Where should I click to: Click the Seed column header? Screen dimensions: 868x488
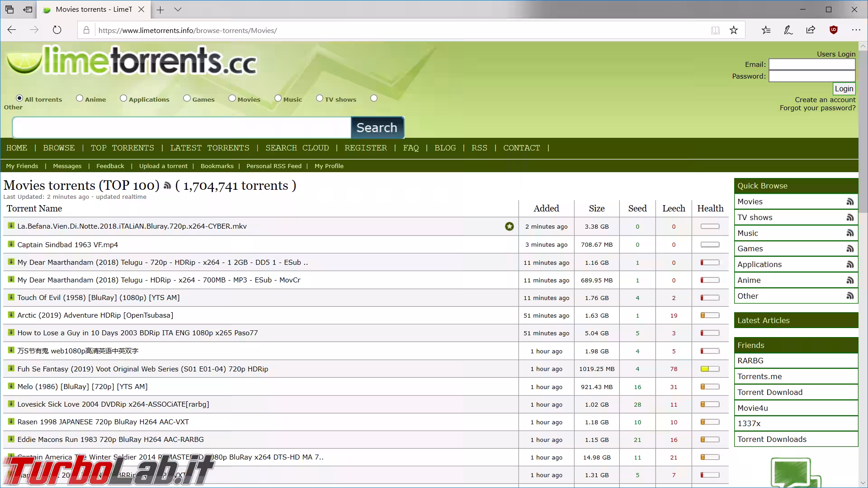click(637, 208)
